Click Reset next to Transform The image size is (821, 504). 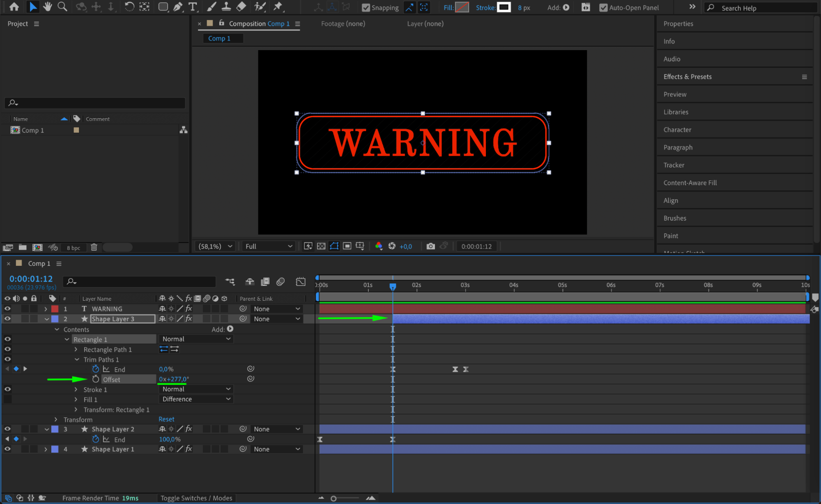[x=166, y=419]
